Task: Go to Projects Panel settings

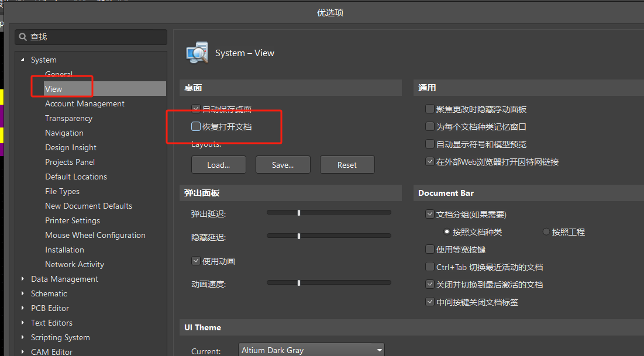Action: coord(70,162)
